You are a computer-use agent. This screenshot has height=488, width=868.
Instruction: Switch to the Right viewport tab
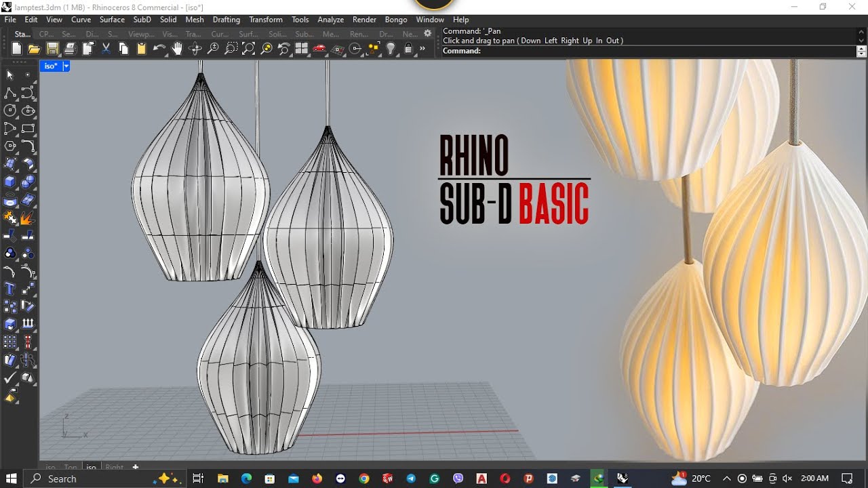(115, 467)
